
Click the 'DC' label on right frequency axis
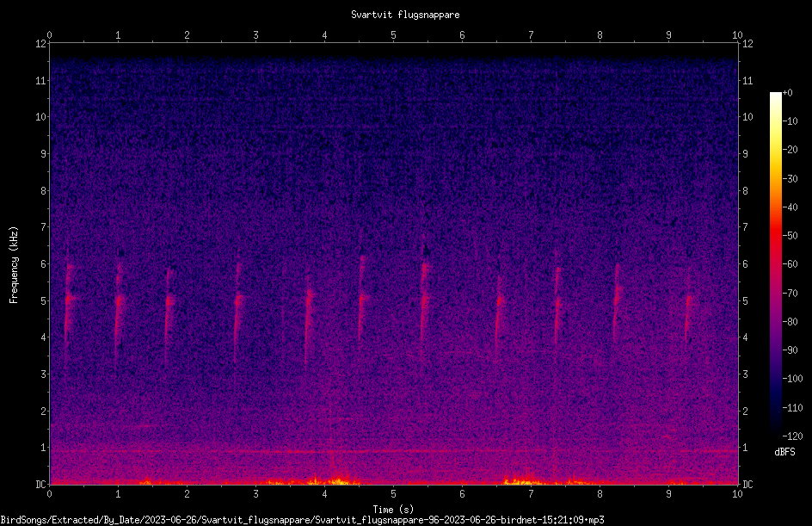(x=747, y=485)
